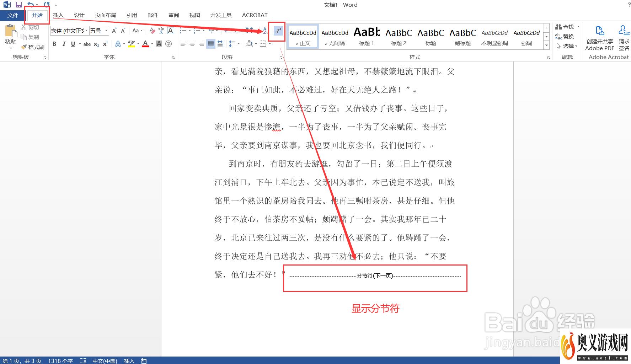Click the 格式刷 format painter button
631x364 pixels.
click(x=33, y=47)
